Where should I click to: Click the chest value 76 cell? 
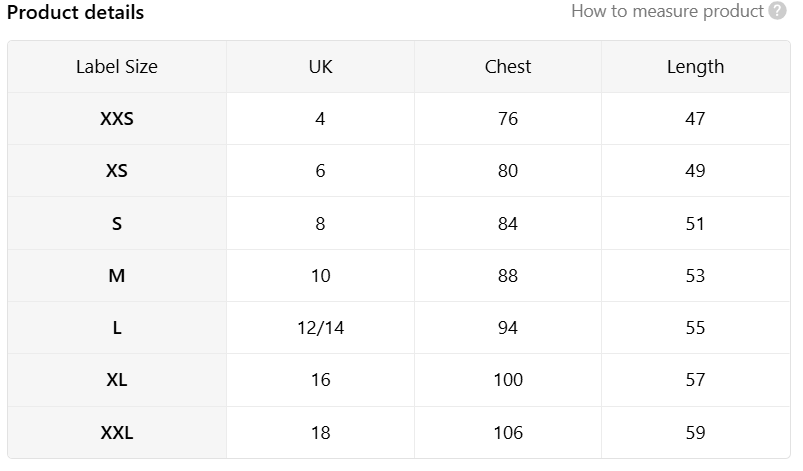point(508,119)
